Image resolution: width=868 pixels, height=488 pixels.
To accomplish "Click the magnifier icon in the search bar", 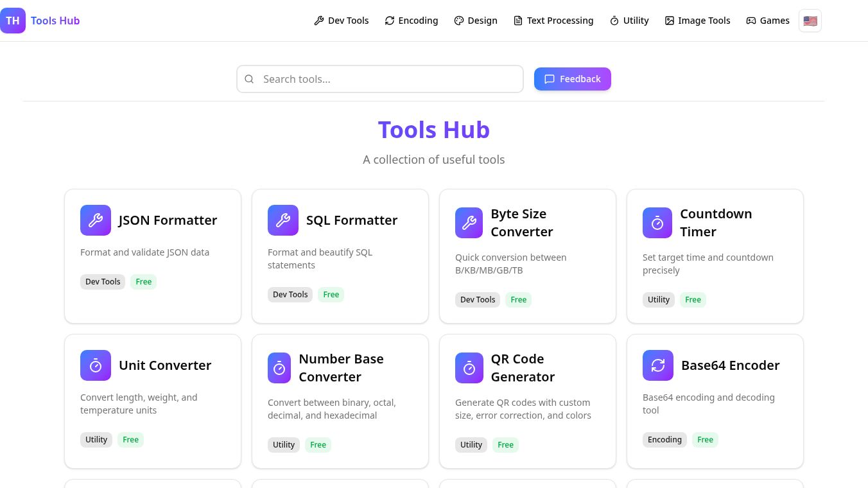I will pos(249,79).
